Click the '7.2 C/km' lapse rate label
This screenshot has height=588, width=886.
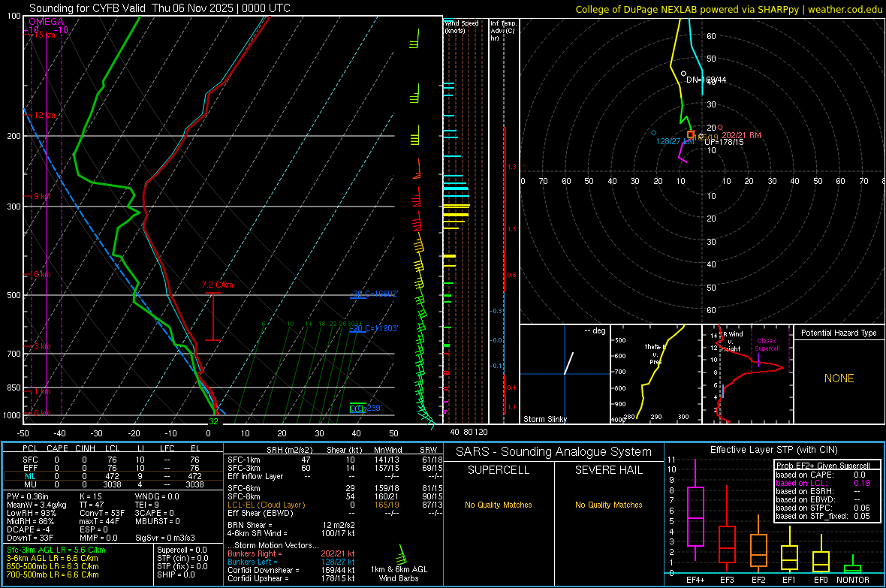[x=218, y=285]
